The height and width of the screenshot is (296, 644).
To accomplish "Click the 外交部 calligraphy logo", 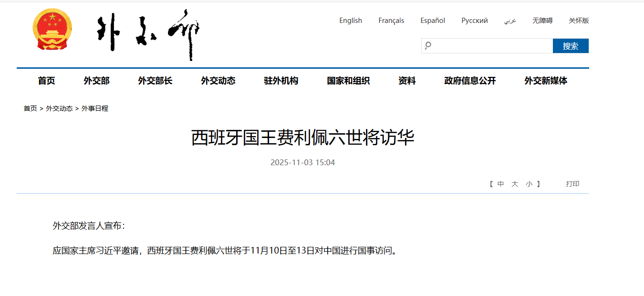I will (148, 35).
